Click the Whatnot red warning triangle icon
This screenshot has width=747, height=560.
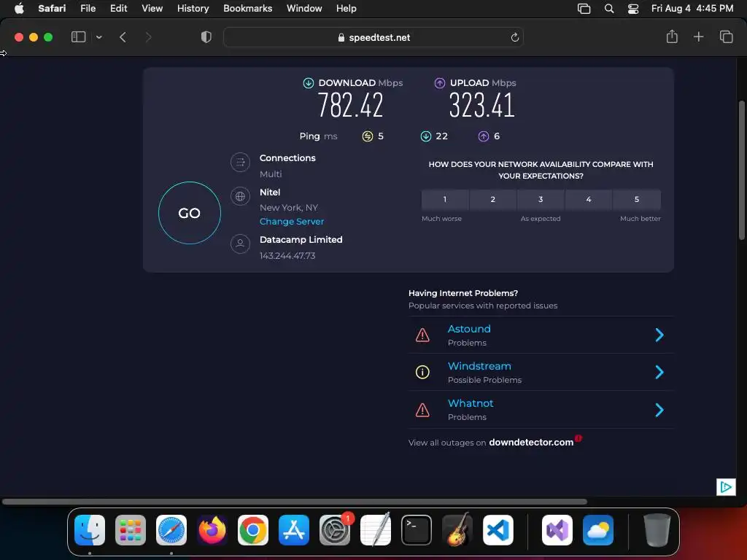coord(422,410)
